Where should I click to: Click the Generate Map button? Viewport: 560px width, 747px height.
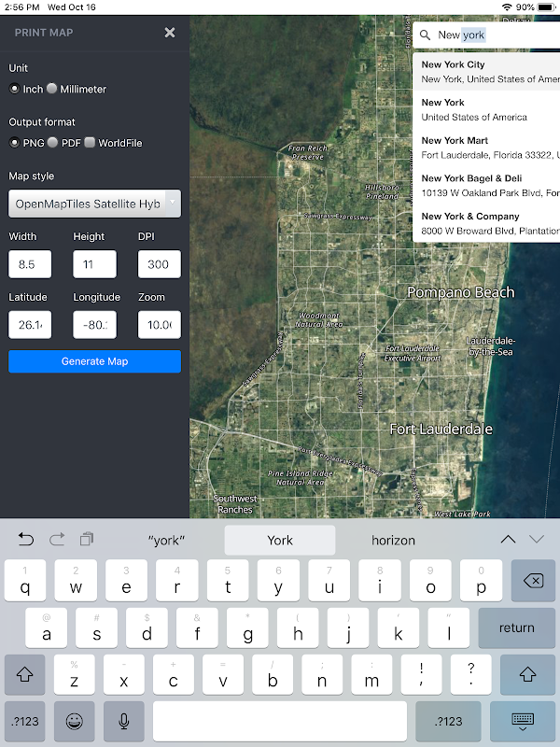[95, 361]
